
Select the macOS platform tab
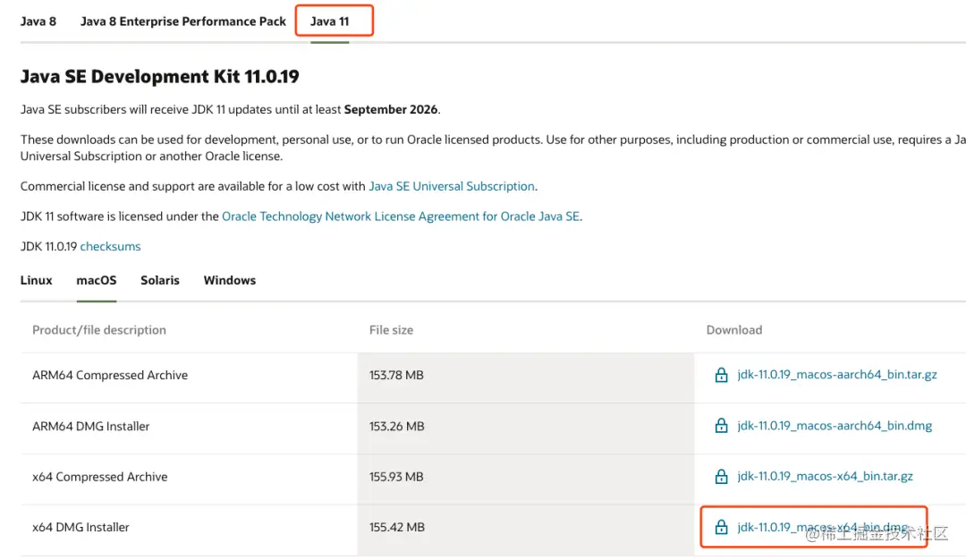(97, 280)
